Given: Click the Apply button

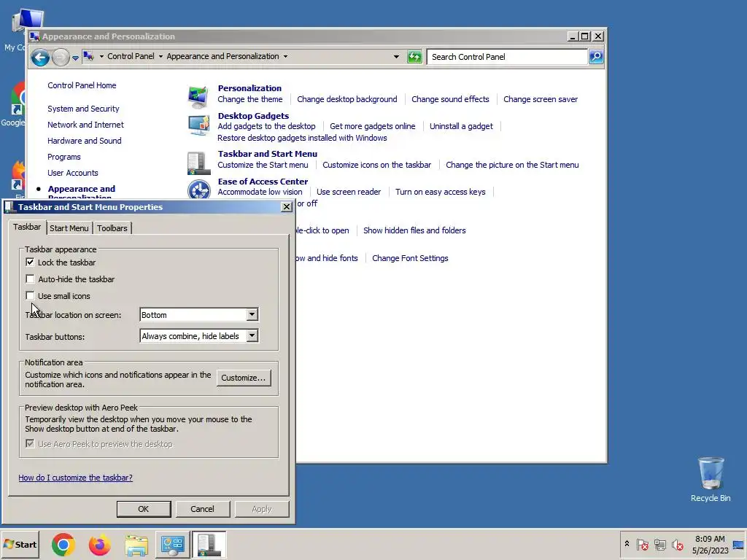Looking at the screenshot, I should pos(262,509).
